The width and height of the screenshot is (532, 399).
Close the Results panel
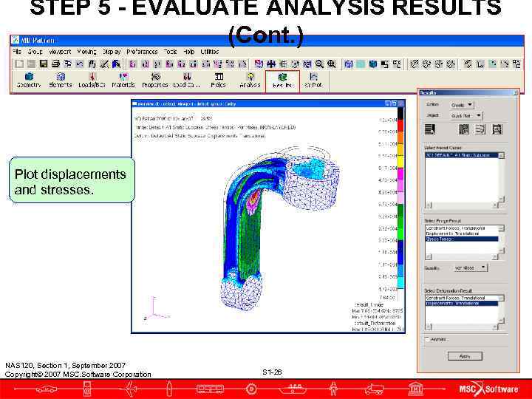pyautogui.click(x=515, y=92)
